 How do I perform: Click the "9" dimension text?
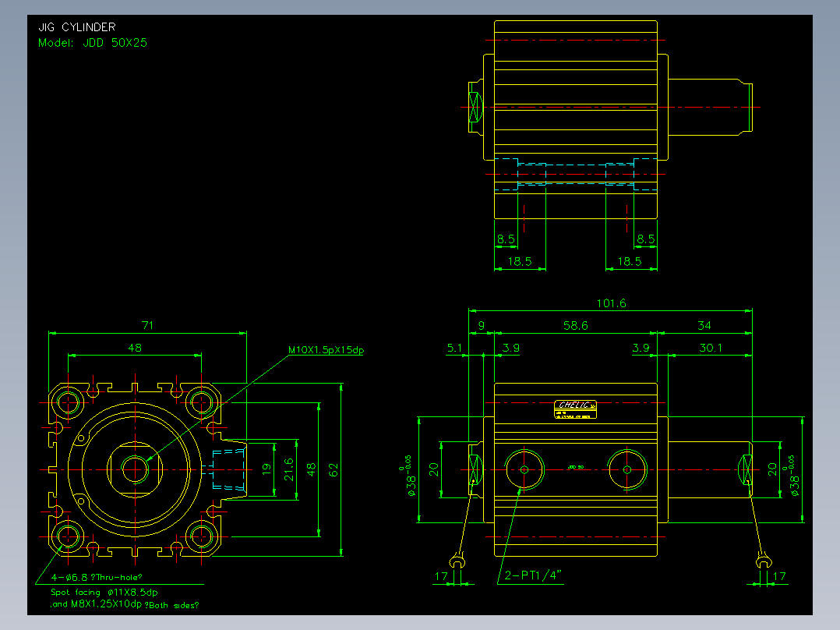(x=481, y=325)
